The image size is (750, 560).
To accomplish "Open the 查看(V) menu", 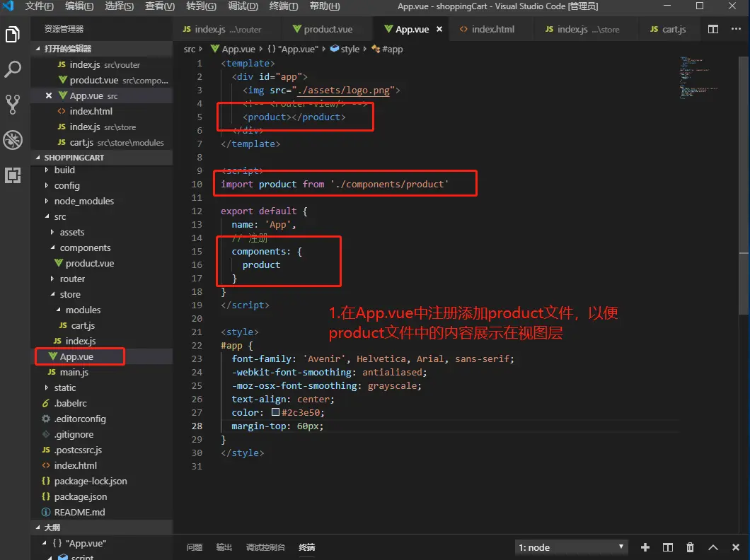I will tap(160, 6).
